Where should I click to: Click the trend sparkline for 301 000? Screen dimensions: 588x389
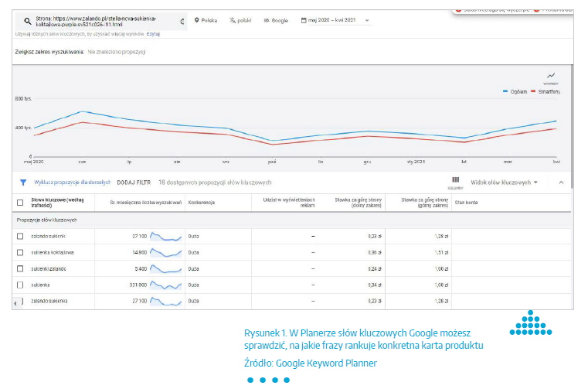coord(166,285)
